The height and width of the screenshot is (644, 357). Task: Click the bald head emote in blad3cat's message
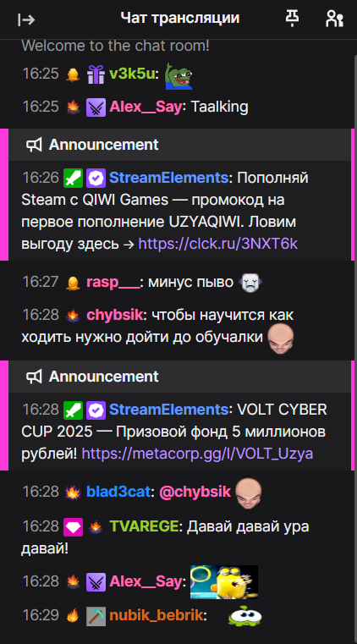click(x=248, y=493)
